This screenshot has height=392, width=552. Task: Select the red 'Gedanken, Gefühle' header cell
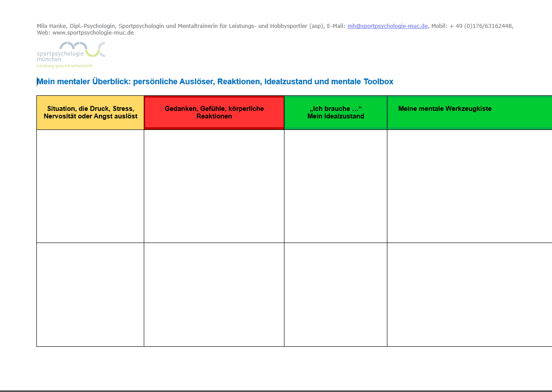[x=214, y=113]
